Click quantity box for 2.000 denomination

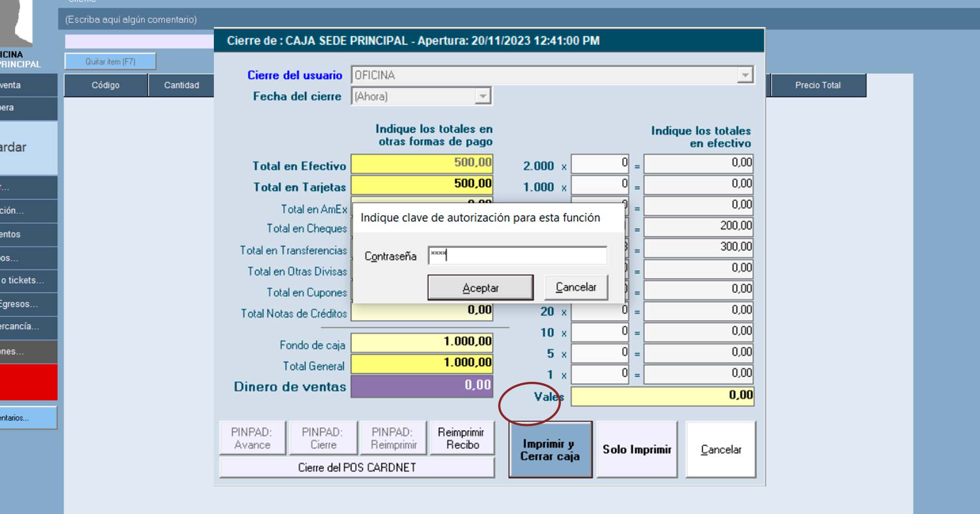pyautogui.click(x=599, y=164)
